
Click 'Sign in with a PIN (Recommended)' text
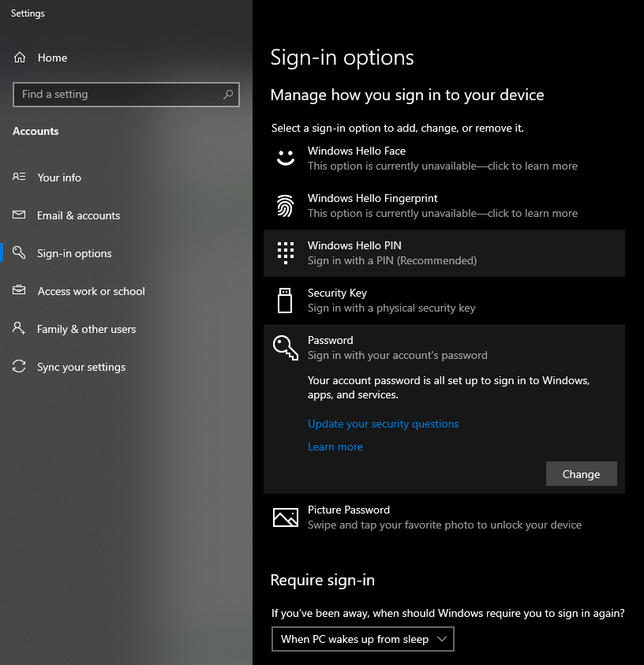click(392, 260)
